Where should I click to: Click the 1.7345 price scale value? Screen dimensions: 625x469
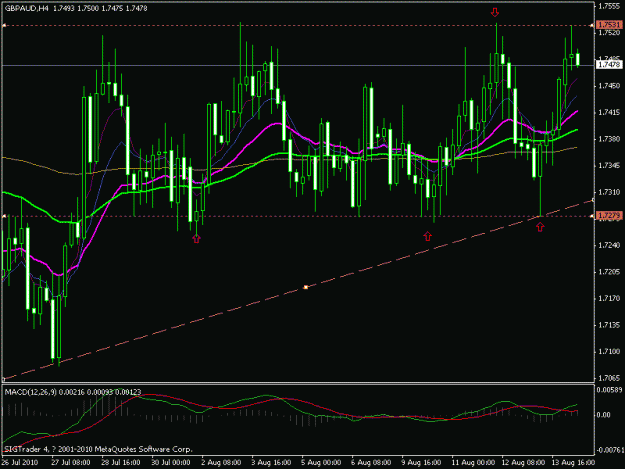tap(609, 165)
